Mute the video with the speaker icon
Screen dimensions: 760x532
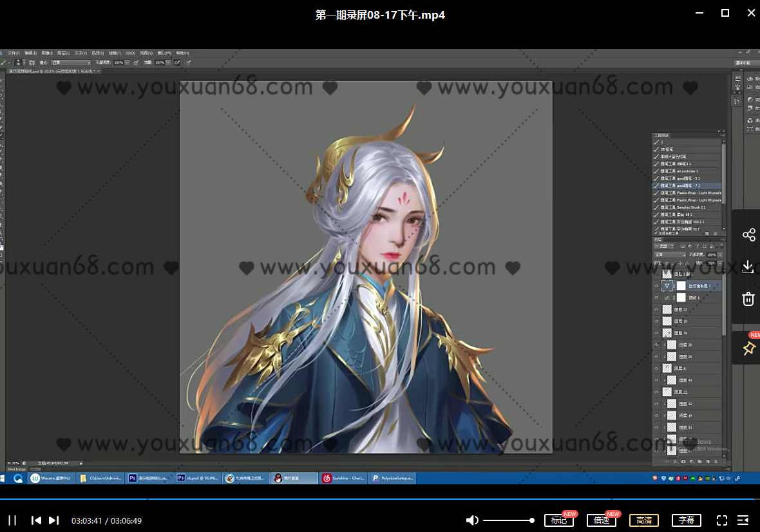point(472,520)
